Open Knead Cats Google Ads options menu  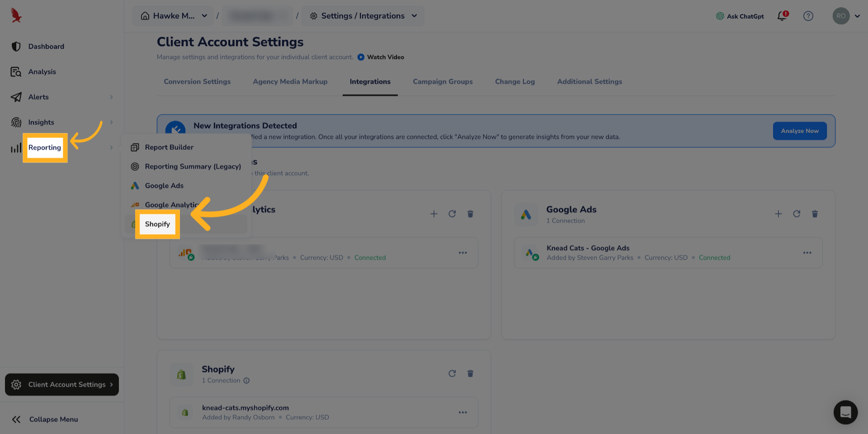pyautogui.click(x=807, y=253)
